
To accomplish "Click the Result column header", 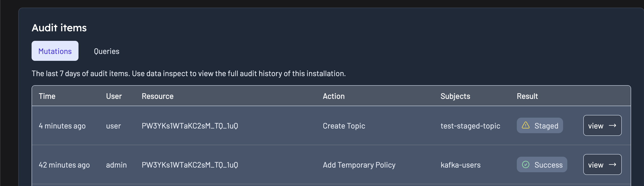I will pyautogui.click(x=527, y=96).
